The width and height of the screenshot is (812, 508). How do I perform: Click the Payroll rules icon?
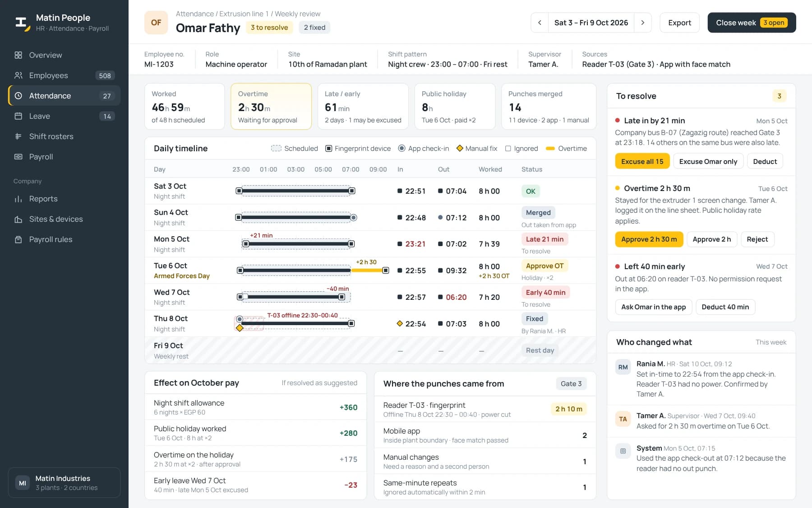point(18,239)
